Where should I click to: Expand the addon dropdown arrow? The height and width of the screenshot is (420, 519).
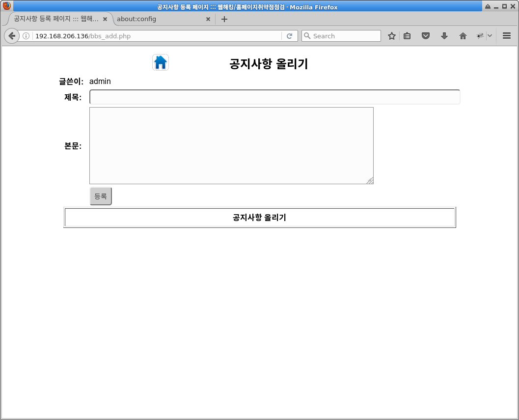pos(490,36)
